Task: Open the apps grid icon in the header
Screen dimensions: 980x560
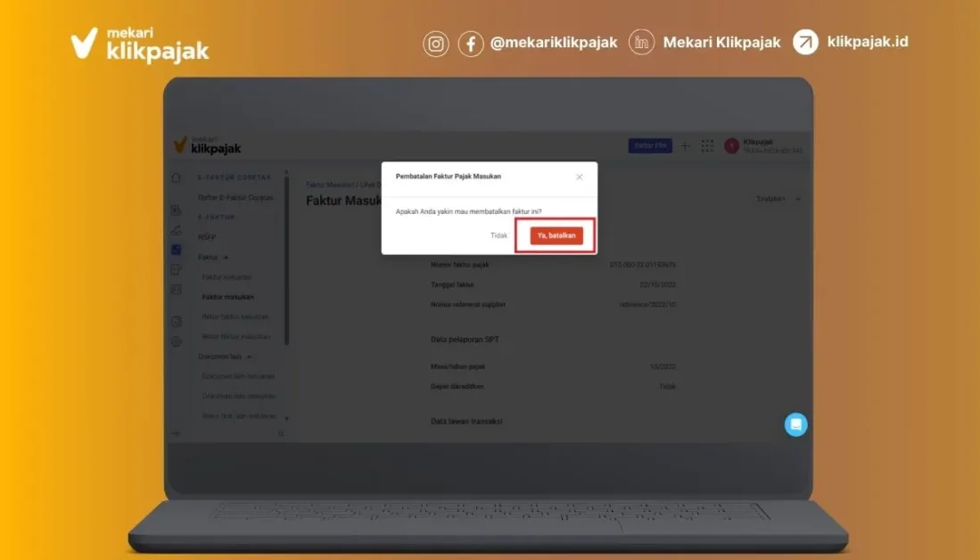Action: (707, 145)
